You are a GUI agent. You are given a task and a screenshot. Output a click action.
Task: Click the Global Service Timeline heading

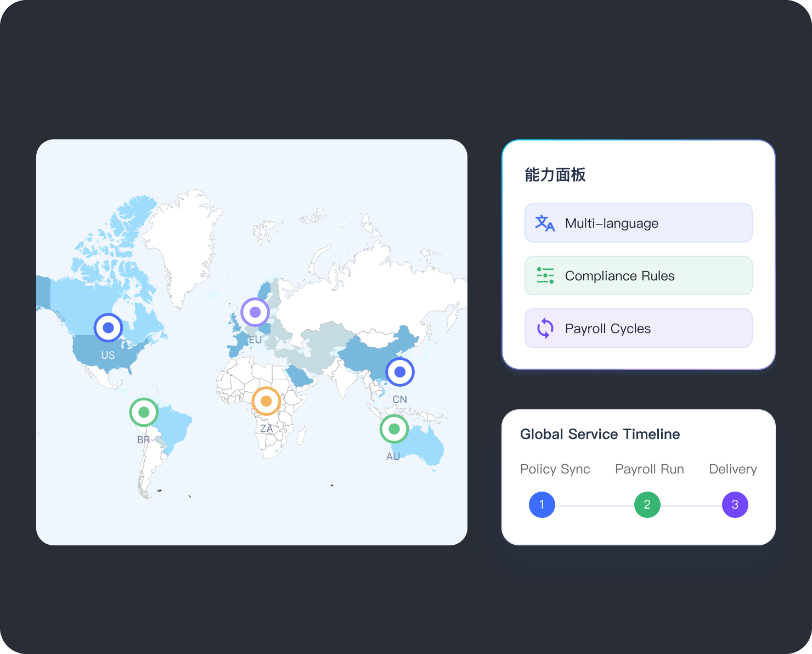[600, 434]
